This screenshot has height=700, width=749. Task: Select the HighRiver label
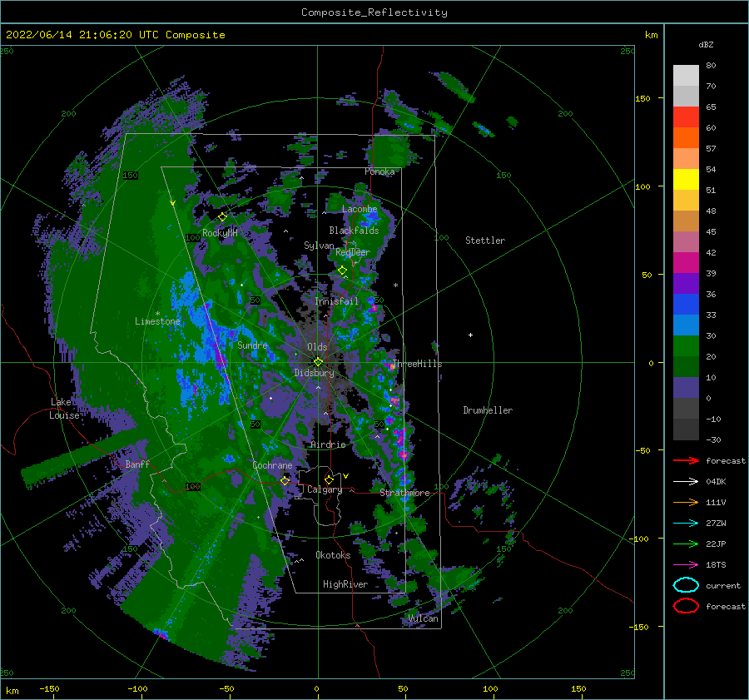point(345,584)
